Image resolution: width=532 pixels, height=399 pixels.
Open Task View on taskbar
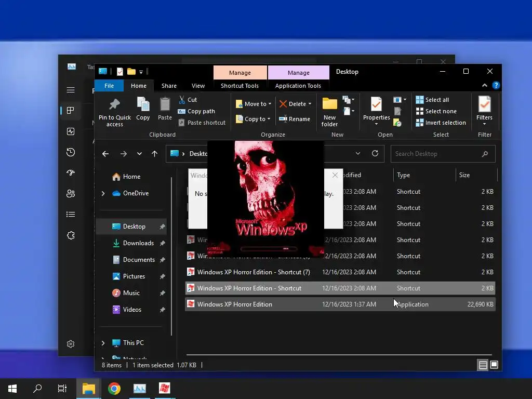(62, 389)
